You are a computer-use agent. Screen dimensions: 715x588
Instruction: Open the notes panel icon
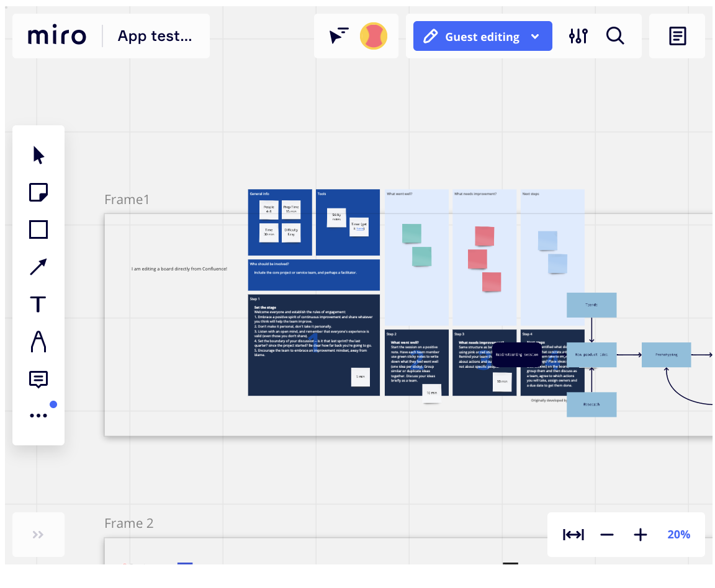(678, 36)
